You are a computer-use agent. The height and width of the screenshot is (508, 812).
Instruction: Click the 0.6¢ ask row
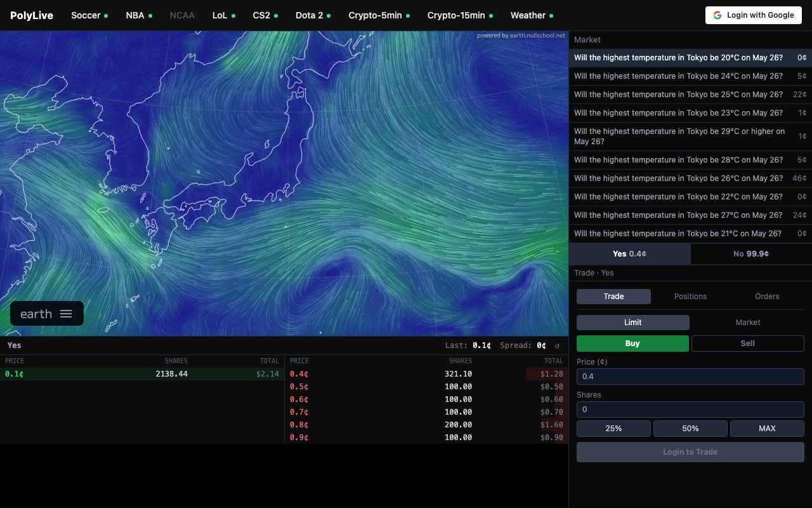(x=426, y=399)
